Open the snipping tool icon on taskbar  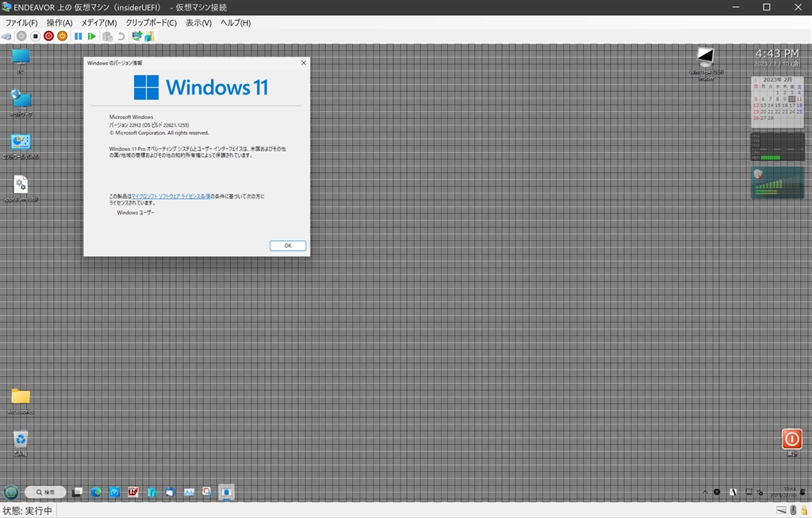pyautogui.click(x=208, y=492)
